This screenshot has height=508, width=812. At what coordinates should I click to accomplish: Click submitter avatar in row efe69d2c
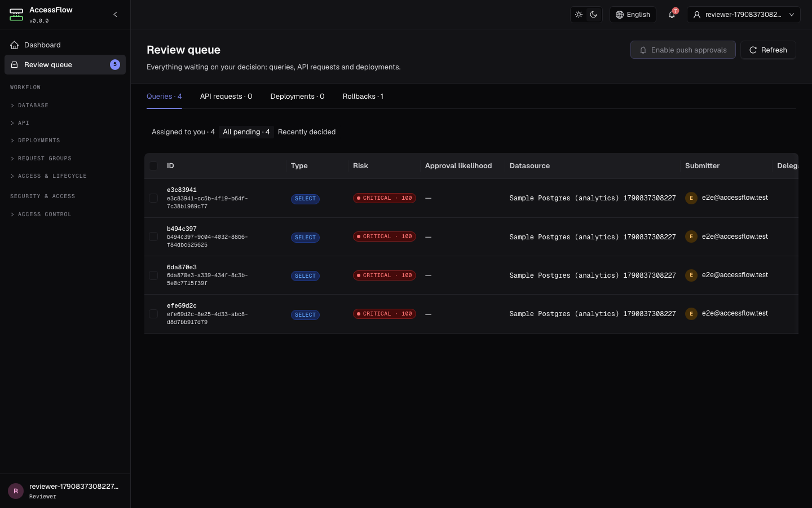click(x=691, y=314)
